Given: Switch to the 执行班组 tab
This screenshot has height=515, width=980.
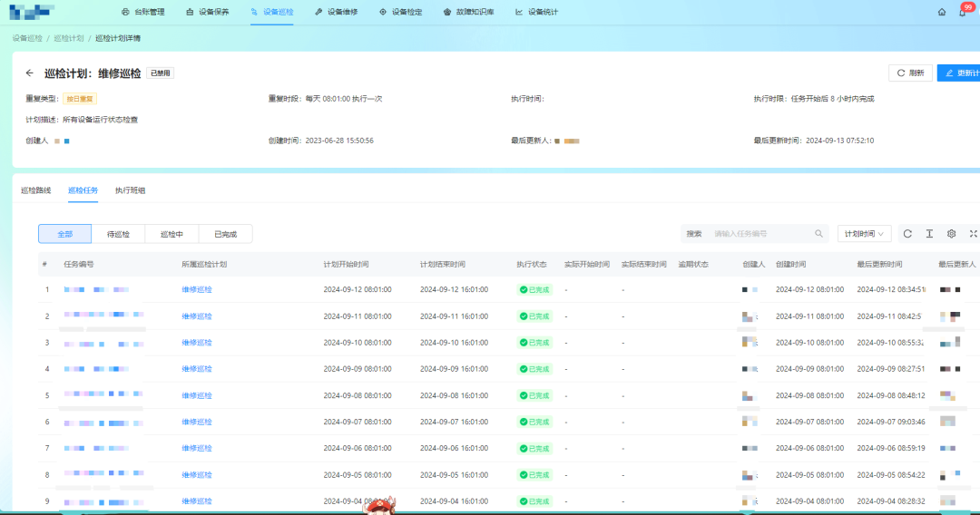Looking at the screenshot, I should [130, 190].
